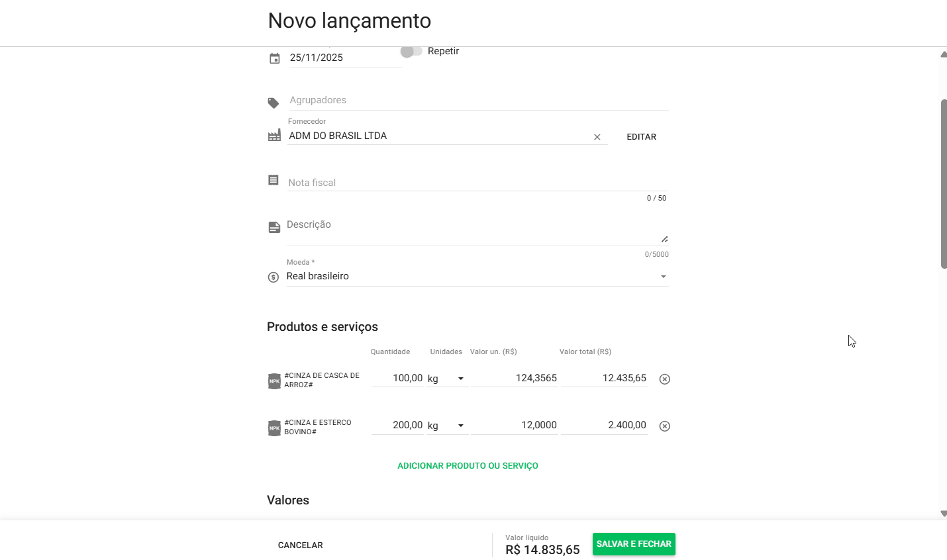
Task: Click the factory icon beside Fornecedor
Action: pyautogui.click(x=274, y=136)
